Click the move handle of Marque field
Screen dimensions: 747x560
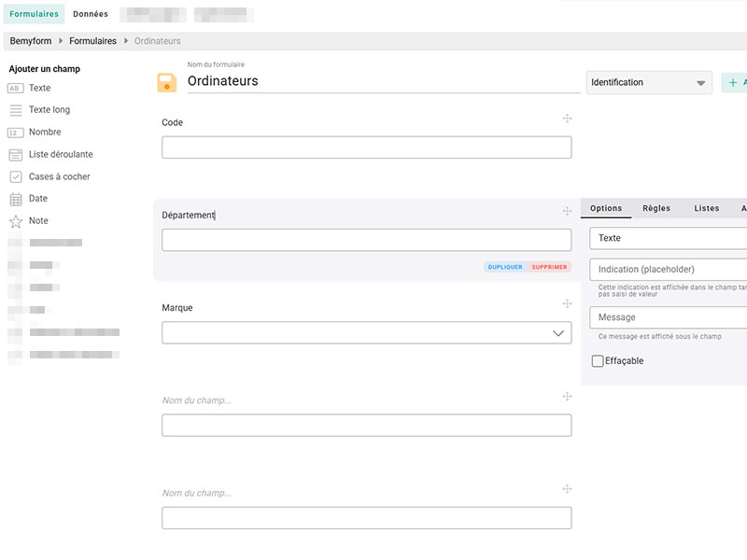[x=567, y=304]
